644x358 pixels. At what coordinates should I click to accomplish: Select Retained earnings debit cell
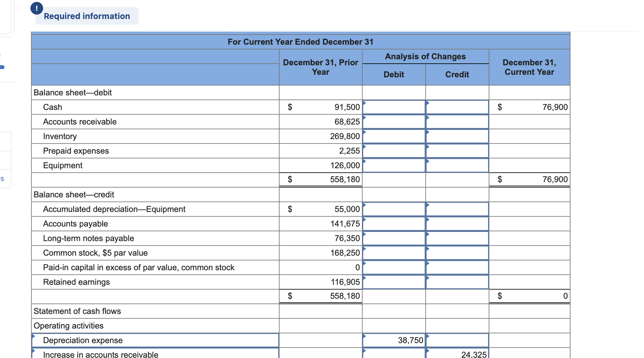coord(394,282)
